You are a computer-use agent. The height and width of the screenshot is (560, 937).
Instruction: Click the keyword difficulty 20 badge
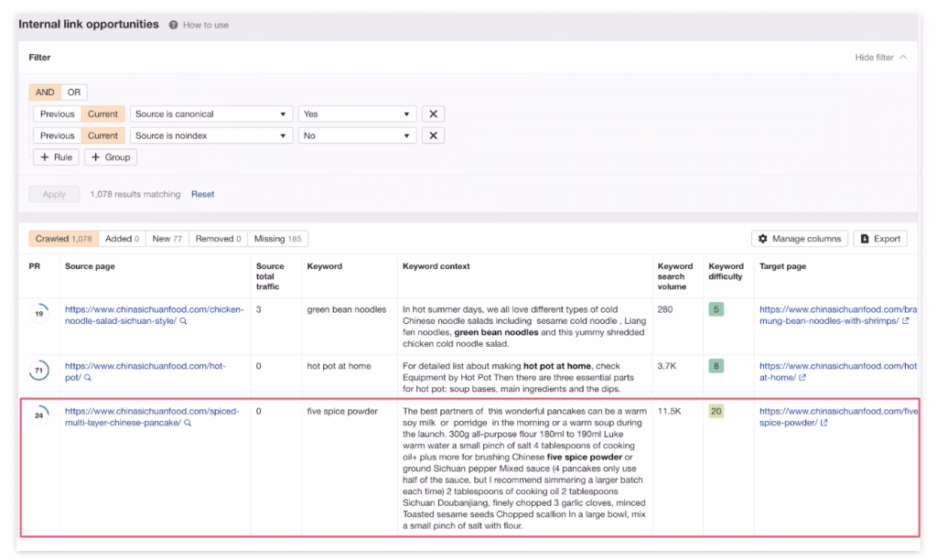pyautogui.click(x=716, y=412)
